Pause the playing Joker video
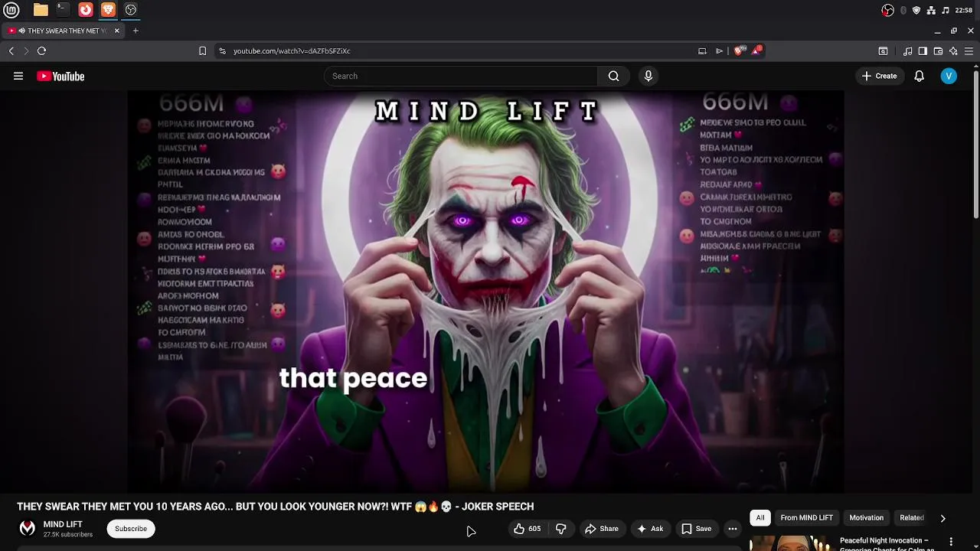 (485, 291)
